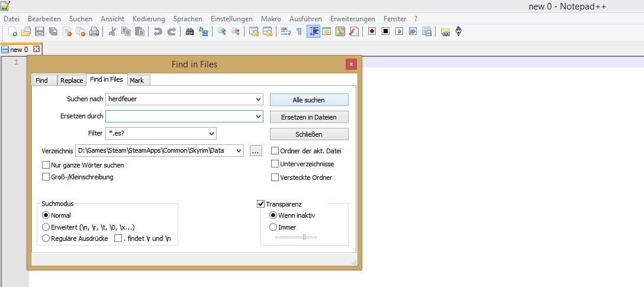This screenshot has width=644, height=287.
Task: Click the Open file folder icon
Action: (x=26, y=32)
